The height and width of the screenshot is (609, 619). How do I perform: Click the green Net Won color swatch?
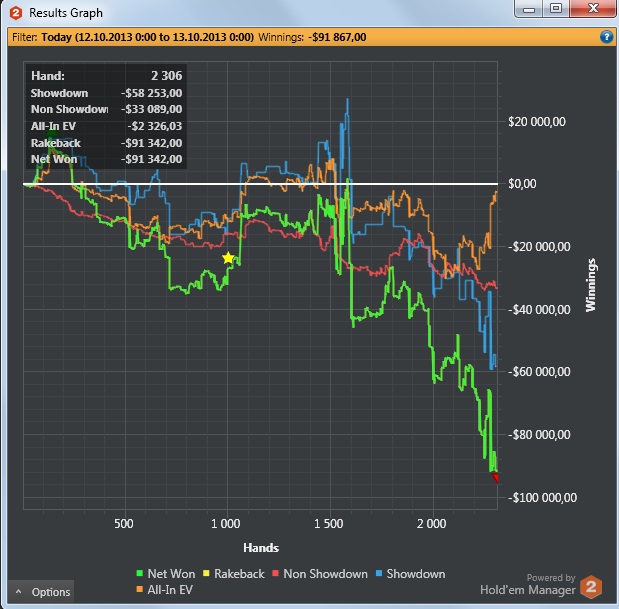pyautogui.click(x=139, y=573)
